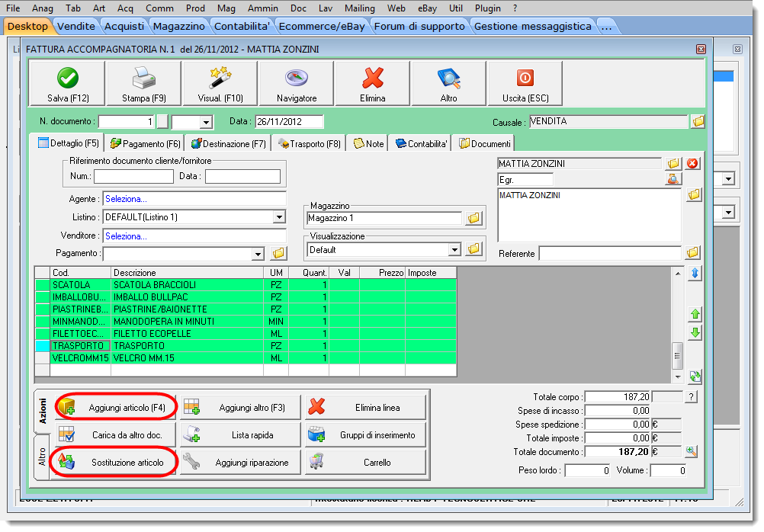Open folder icon next to Causale field

point(698,122)
